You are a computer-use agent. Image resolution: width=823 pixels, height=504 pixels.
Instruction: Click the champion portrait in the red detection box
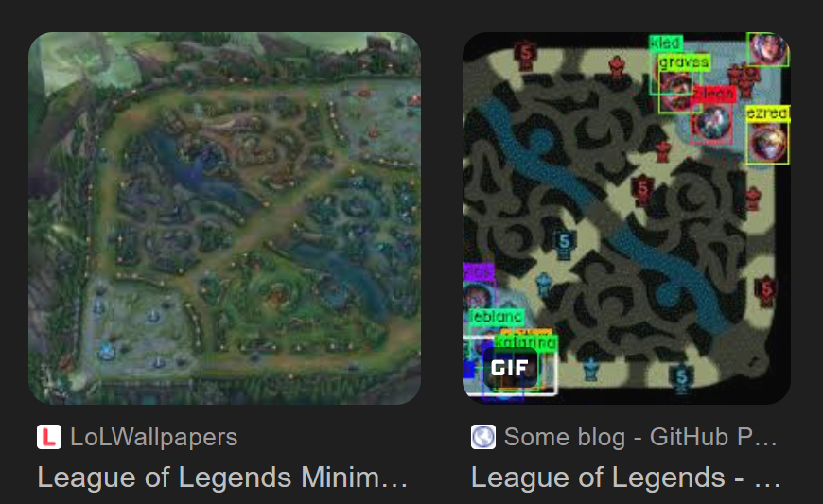tap(711, 123)
